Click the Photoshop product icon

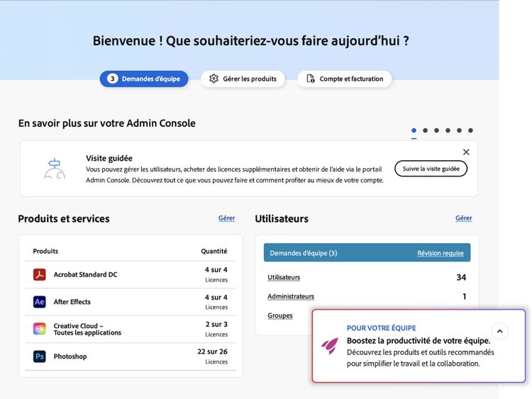tap(40, 356)
